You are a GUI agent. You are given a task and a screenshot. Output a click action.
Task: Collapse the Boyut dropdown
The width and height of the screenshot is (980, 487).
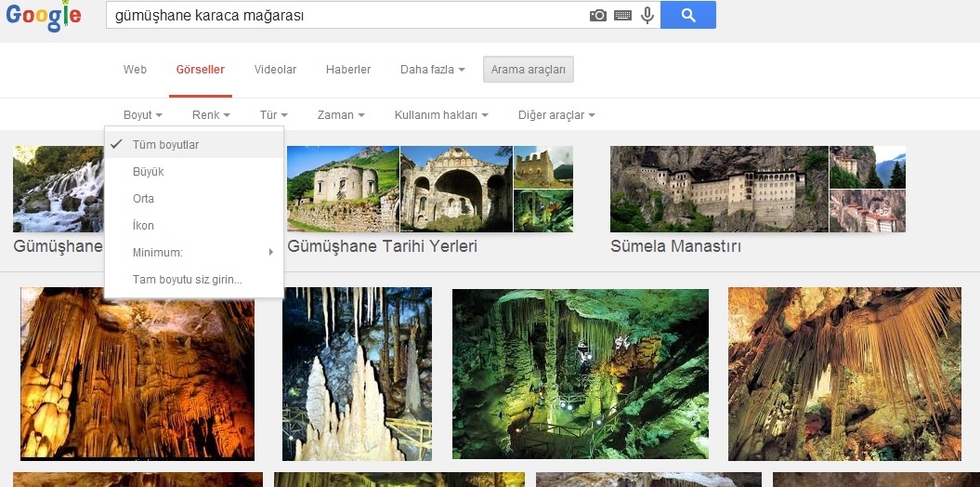[143, 115]
